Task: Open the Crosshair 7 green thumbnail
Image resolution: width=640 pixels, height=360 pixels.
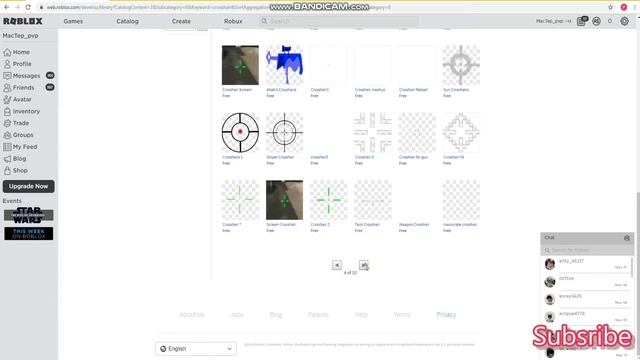Action: coord(240,200)
